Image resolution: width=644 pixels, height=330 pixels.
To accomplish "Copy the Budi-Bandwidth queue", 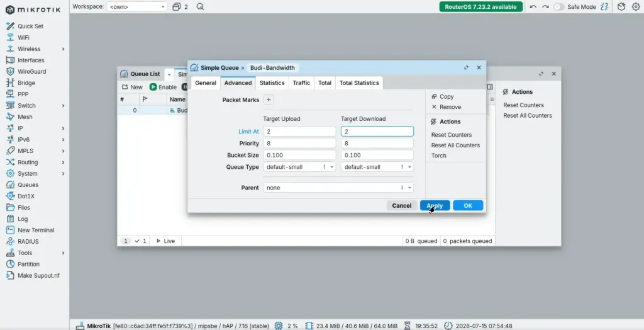I will point(442,97).
